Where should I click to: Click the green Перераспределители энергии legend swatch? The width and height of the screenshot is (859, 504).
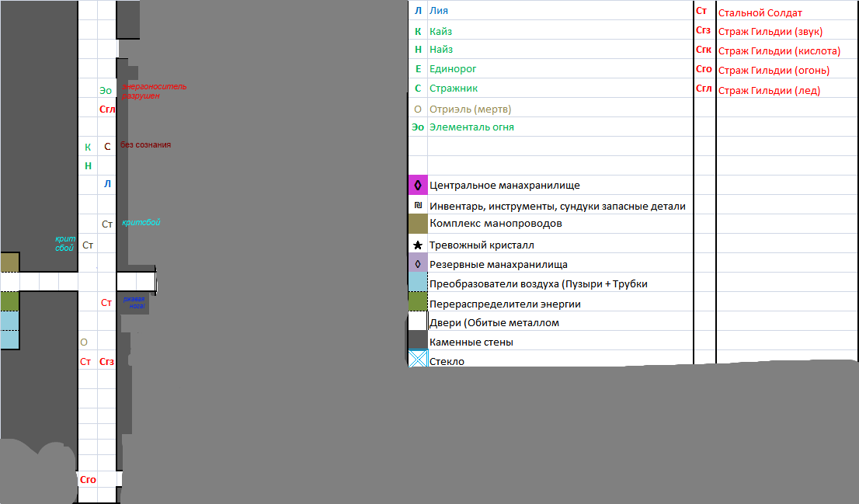(x=417, y=301)
